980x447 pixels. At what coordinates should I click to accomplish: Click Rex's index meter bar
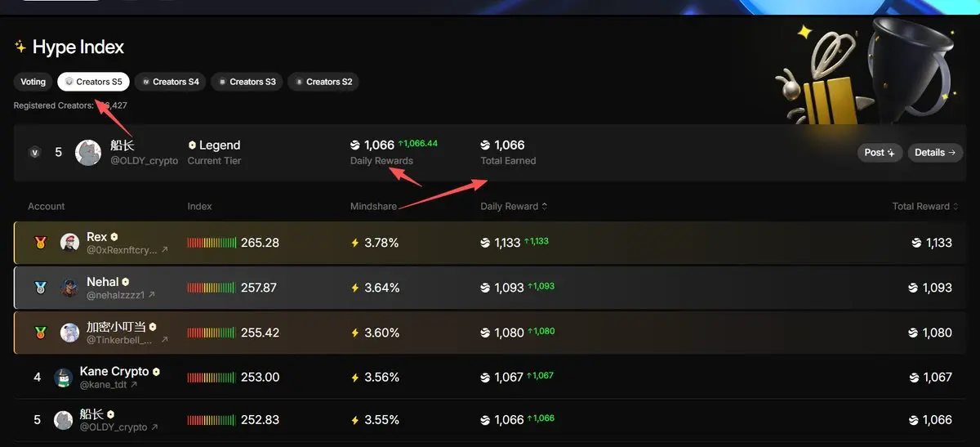(x=212, y=243)
